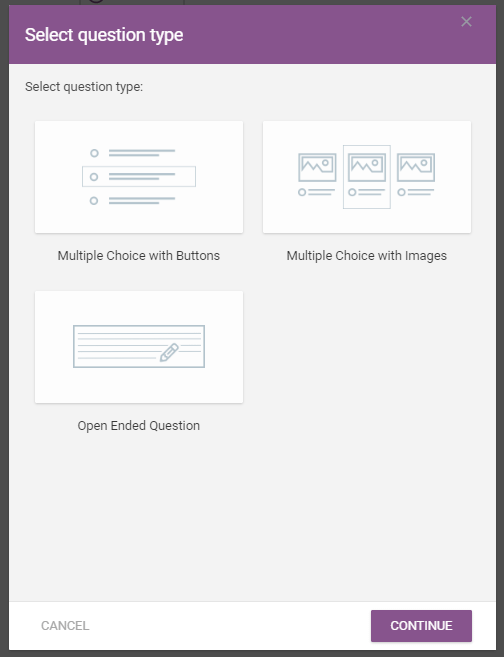Click the top radio circle in Buttons illustration
Viewport: 504px width, 657px height.
point(94,153)
